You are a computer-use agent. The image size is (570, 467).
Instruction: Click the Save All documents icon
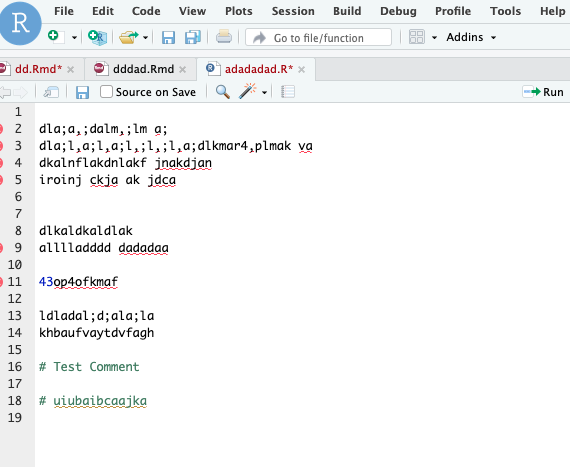point(193,37)
